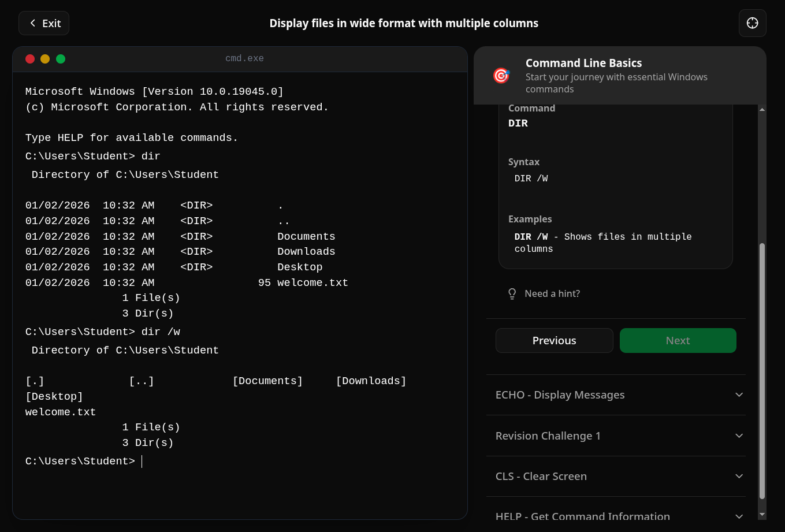Click the Downloads row in dir output
Image resolution: width=785 pixels, height=532 pixels.
click(x=180, y=252)
